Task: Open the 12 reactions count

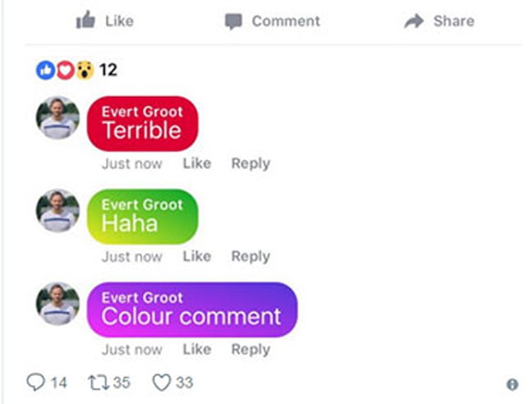Action: click(108, 70)
